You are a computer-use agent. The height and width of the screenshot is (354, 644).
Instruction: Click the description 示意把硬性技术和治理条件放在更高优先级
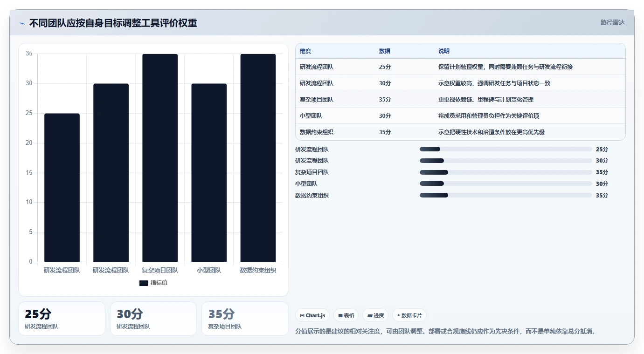(492, 132)
